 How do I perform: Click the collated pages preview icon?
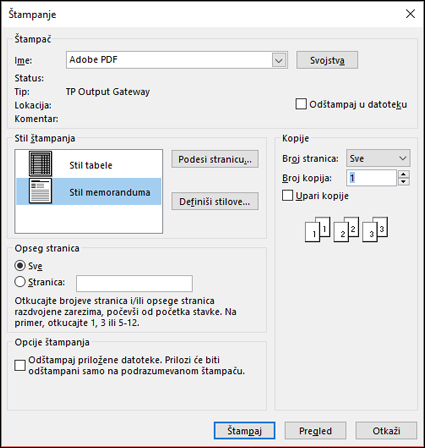(x=346, y=229)
